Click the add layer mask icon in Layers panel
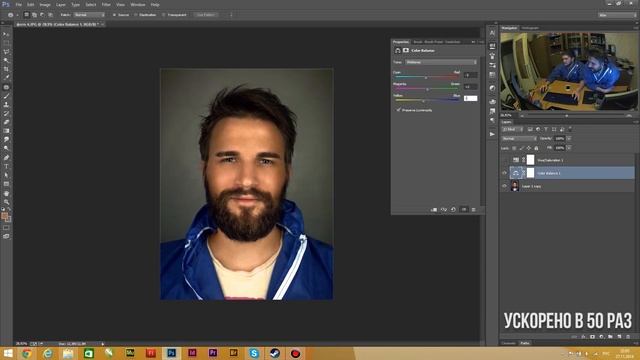This screenshot has height=360, width=640. click(x=592, y=337)
